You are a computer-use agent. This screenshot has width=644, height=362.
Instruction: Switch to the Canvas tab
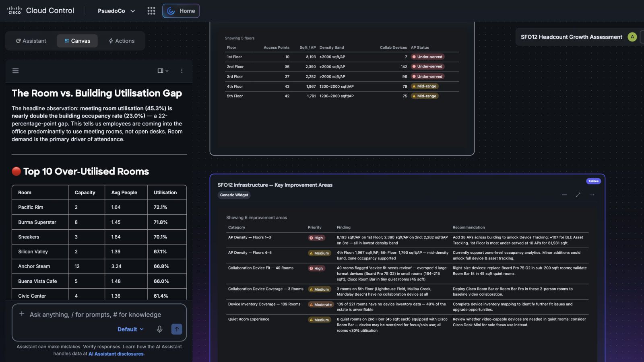(x=77, y=41)
